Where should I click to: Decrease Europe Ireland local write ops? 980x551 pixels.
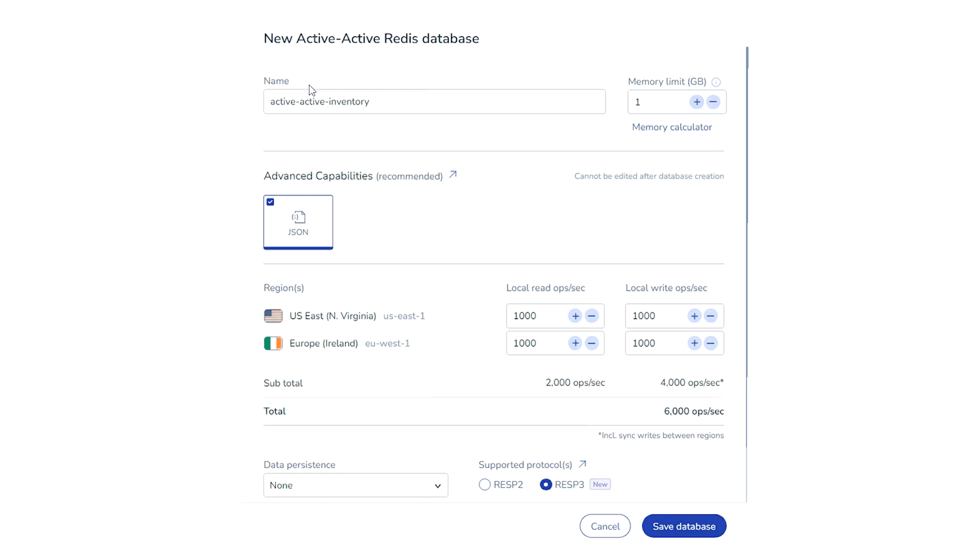pos(711,343)
